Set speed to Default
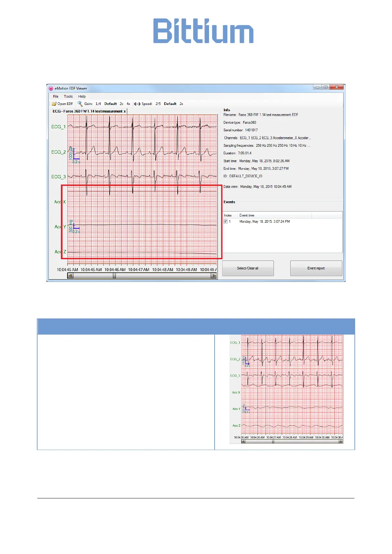Screen dimensions: 392x554 (x=170, y=104)
